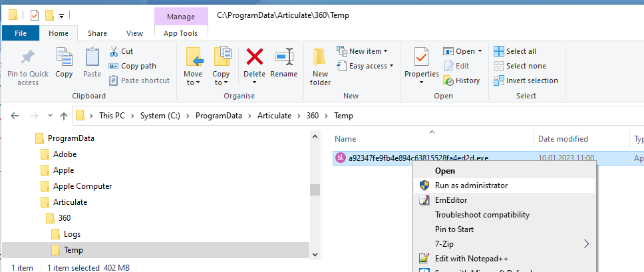644x272 pixels.
Task: Click the Manage contextual tab
Action: (x=181, y=17)
